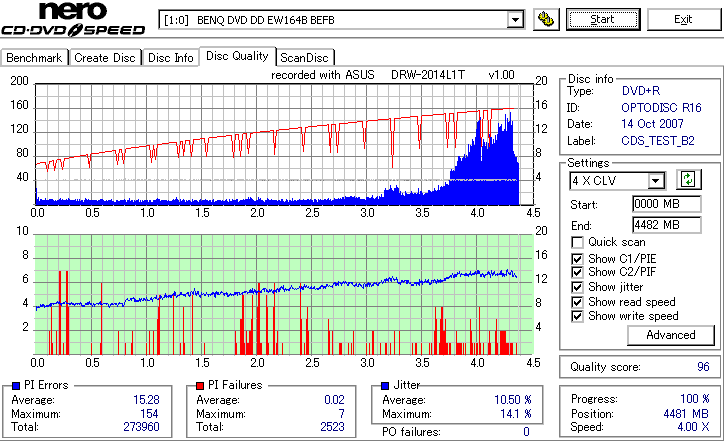
Task: Enable the Quick scan checkbox
Action: click(x=577, y=242)
